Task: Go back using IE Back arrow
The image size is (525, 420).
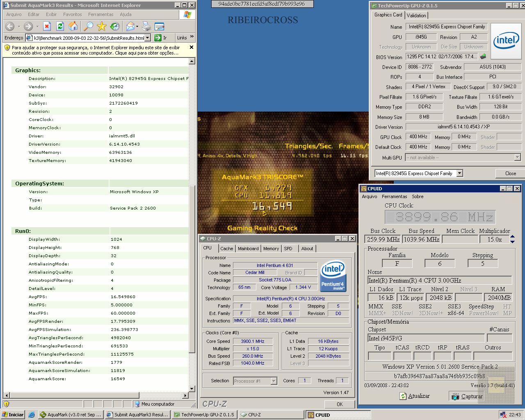Action: click(10, 26)
